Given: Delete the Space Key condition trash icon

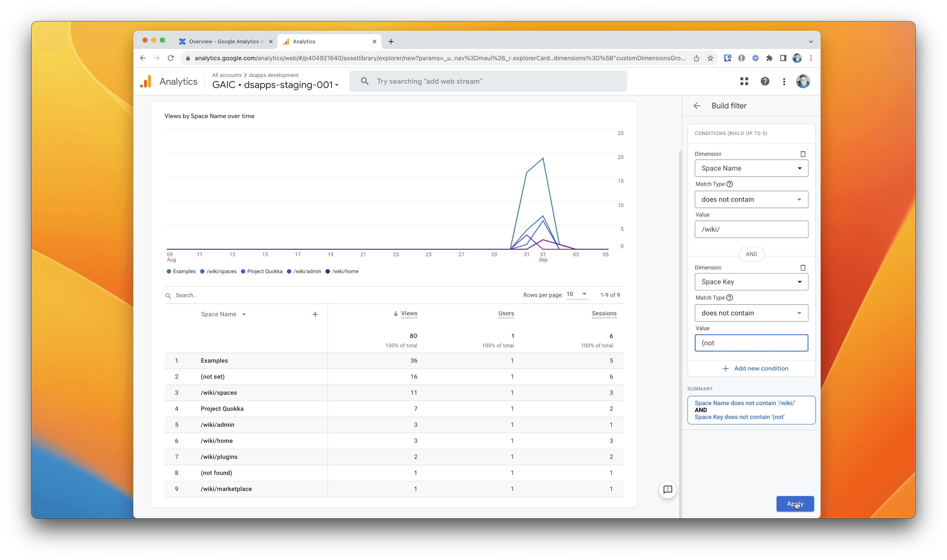Looking at the screenshot, I should 803,268.
